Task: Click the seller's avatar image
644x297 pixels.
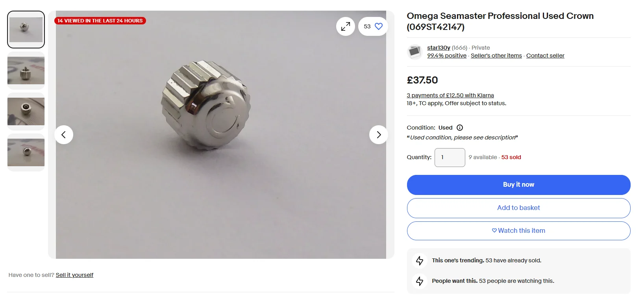Action: click(x=415, y=52)
